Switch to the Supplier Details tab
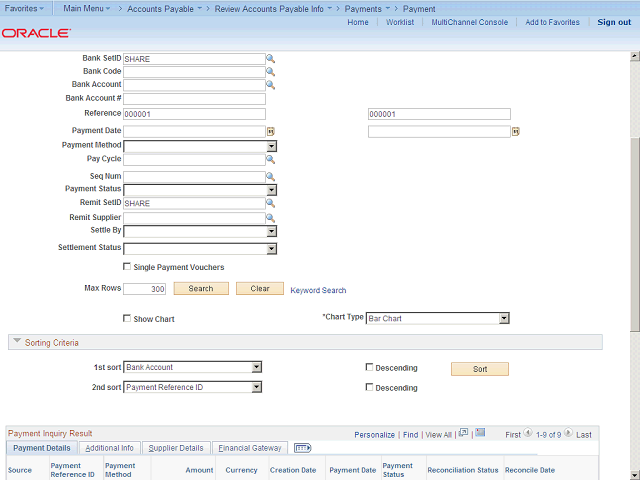 pyautogui.click(x=176, y=448)
